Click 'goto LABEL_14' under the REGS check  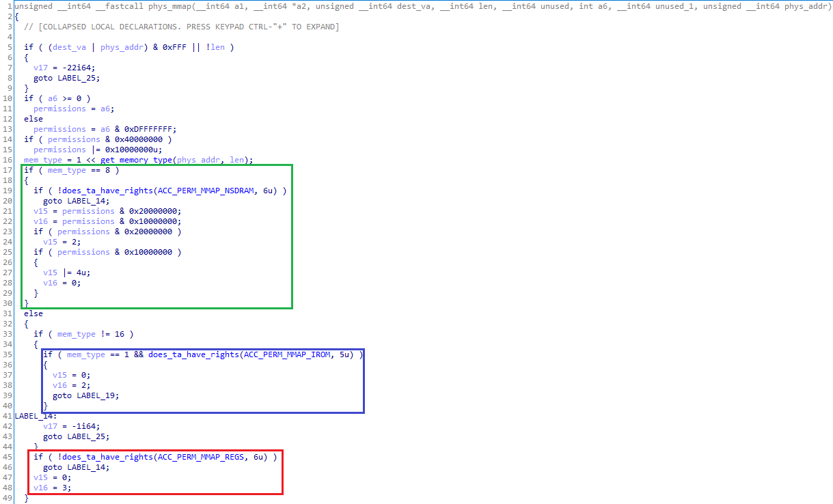click(x=77, y=467)
